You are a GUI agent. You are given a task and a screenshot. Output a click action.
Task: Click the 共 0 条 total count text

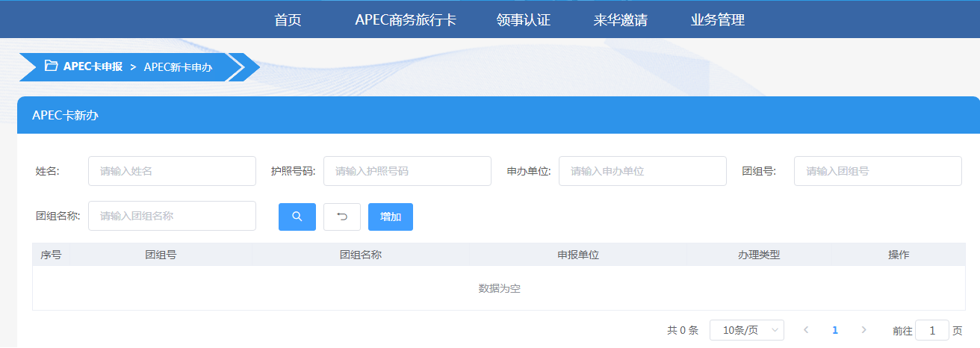pos(683,330)
